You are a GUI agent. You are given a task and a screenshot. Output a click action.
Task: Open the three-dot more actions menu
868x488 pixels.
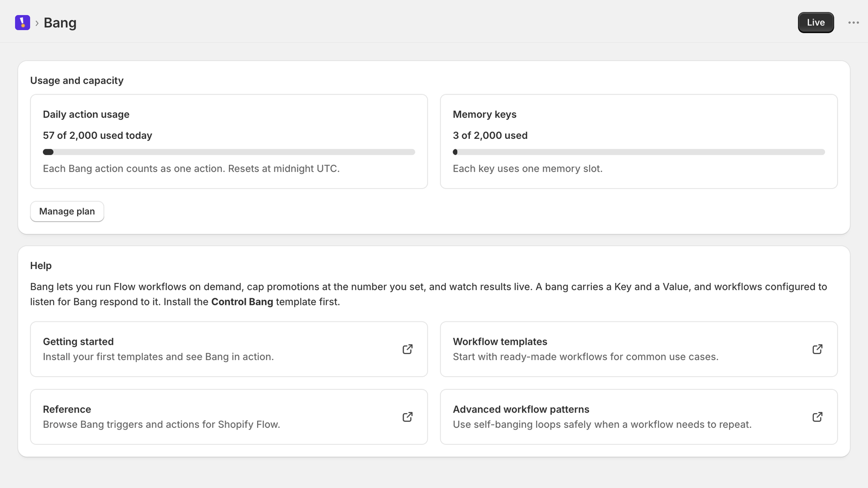853,23
